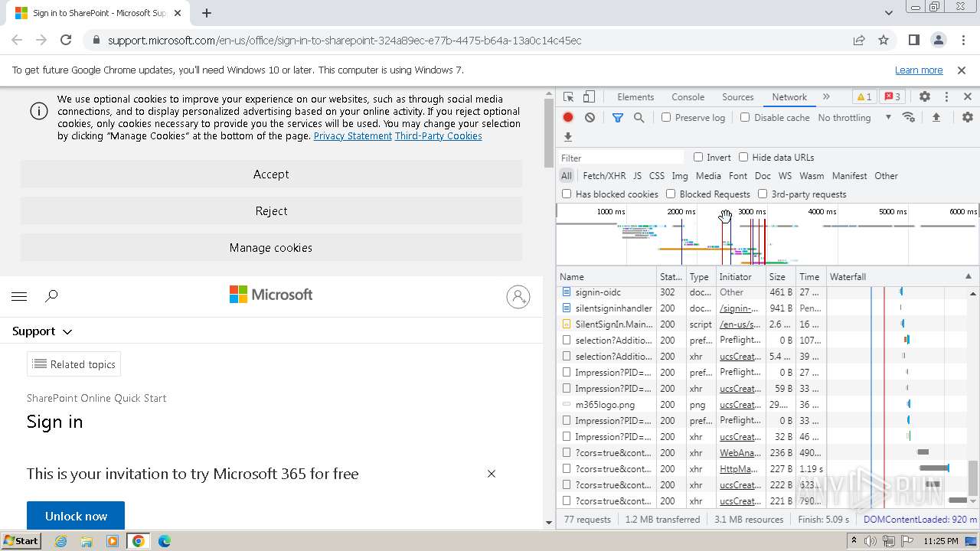
Task: Open DevTools customize three-dot menu
Action: tap(946, 97)
